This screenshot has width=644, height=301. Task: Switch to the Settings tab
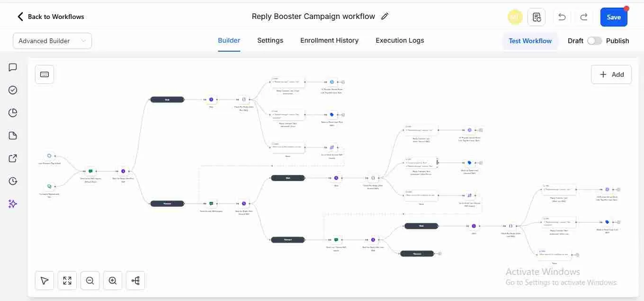pos(270,40)
